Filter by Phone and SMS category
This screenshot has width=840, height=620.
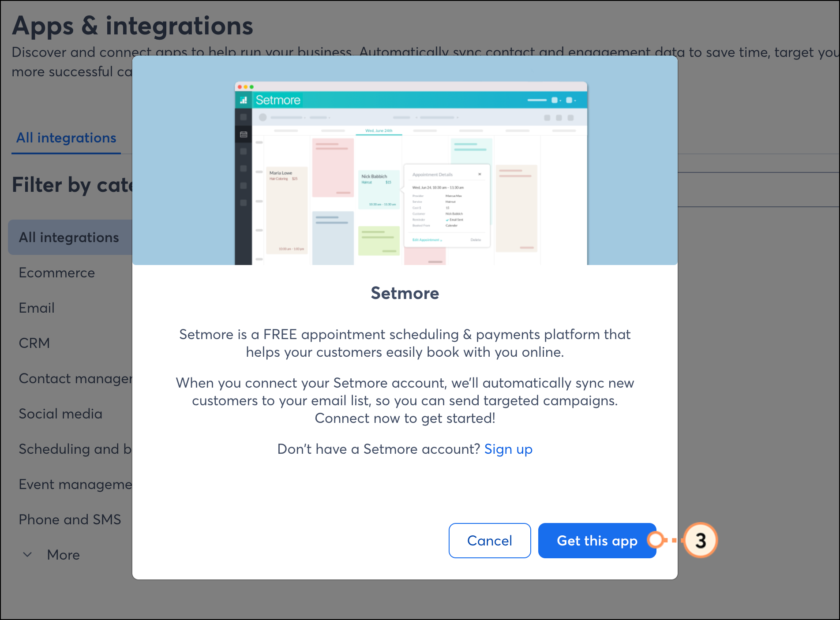click(x=70, y=519)
